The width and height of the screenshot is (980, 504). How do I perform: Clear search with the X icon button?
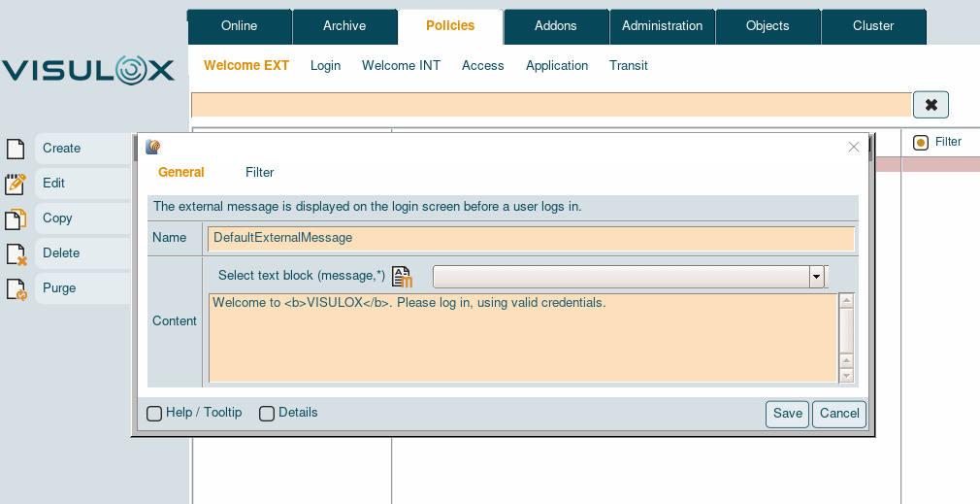pyautogui.click(x=931, y=105)
